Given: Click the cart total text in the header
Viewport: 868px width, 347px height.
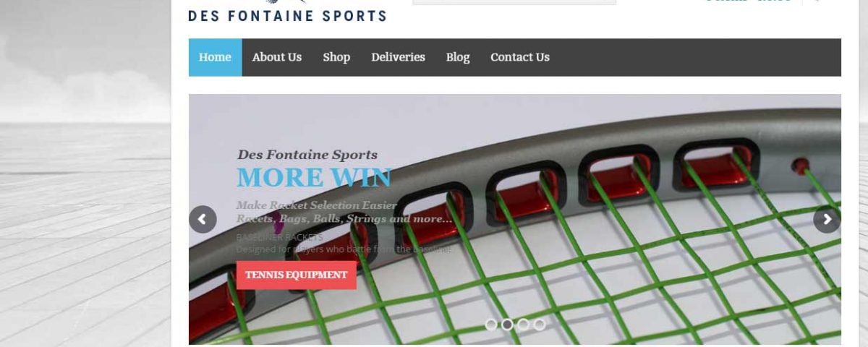Looking at the screenshot, I should click(x=748, y=1).
